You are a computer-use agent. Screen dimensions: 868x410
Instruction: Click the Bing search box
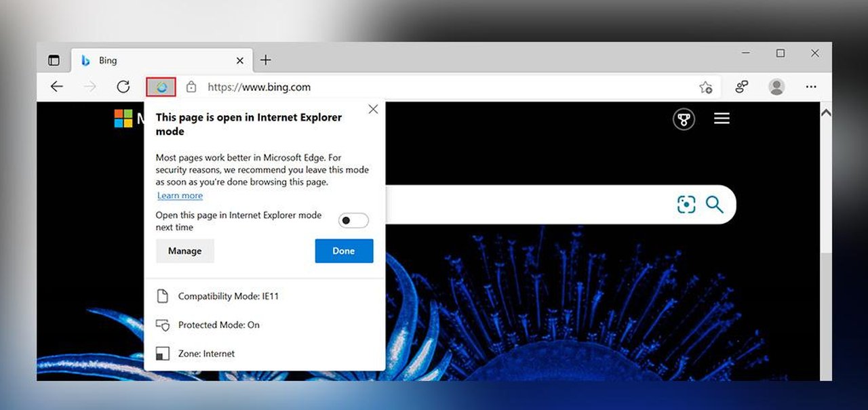pyautogui.click(x=560, y=205)
